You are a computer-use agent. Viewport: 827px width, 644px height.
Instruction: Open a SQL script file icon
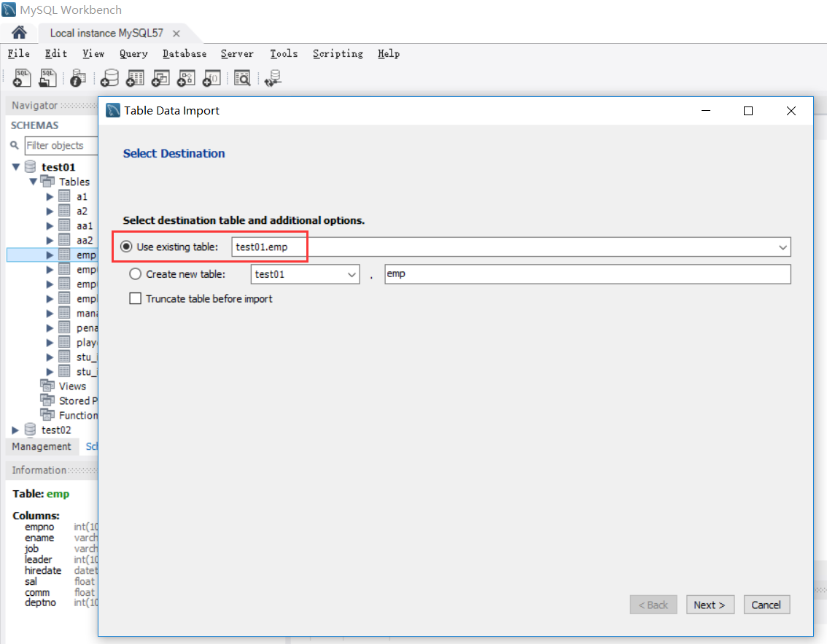(47, 78)
